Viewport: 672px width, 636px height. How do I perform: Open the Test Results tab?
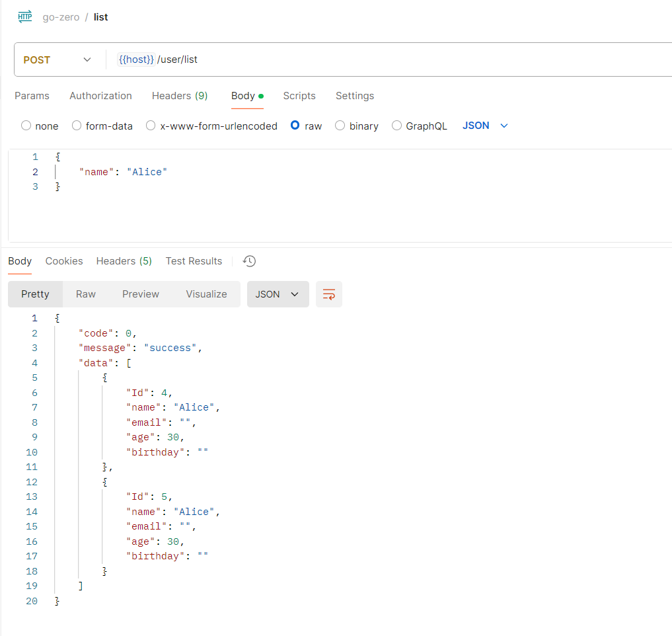[x=194, y=261]
